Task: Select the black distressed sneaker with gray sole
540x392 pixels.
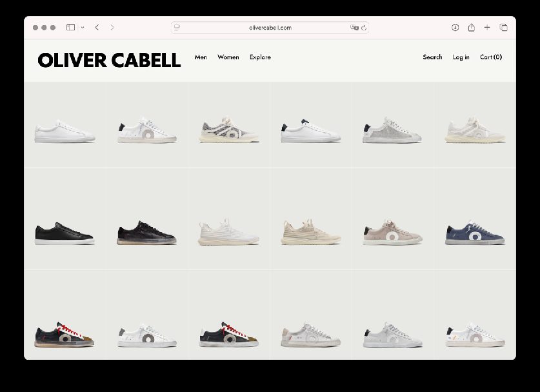Action: pyautogui.click(x=146, y=233)
